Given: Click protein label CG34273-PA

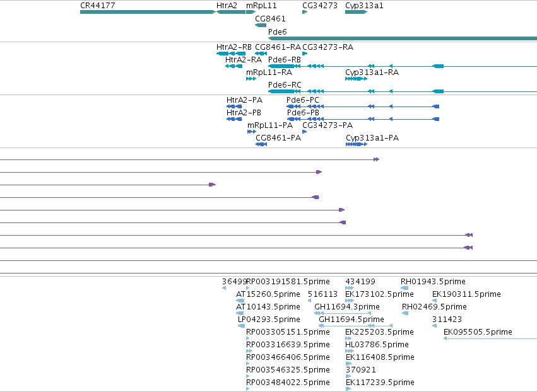Looking at the screenshot, I should point(328,125).
